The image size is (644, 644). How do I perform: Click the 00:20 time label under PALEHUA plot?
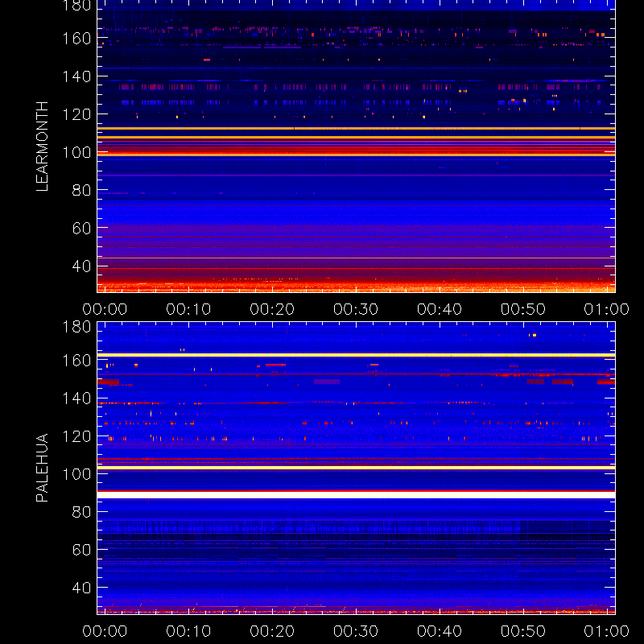coord(272,631)
